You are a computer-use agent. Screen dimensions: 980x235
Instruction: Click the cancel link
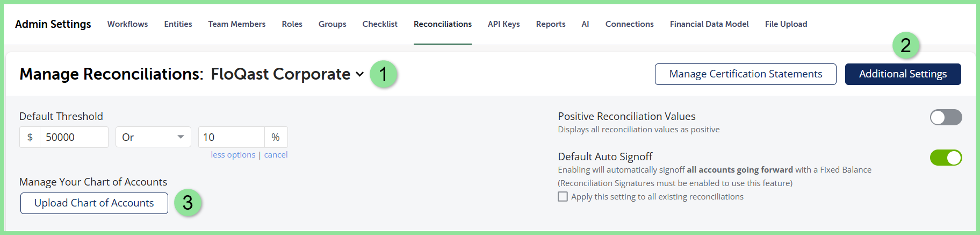coord(276,155)
